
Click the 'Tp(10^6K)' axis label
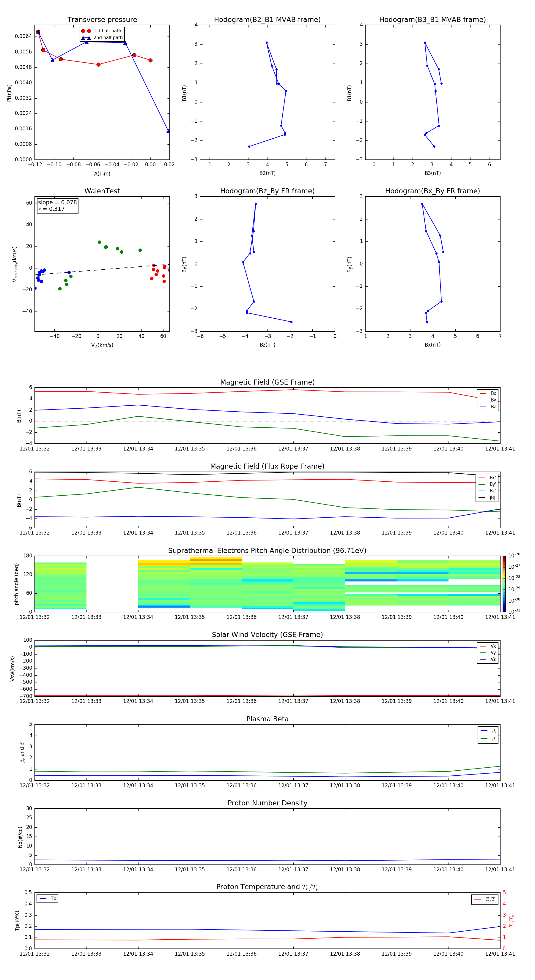click(17, 921)
